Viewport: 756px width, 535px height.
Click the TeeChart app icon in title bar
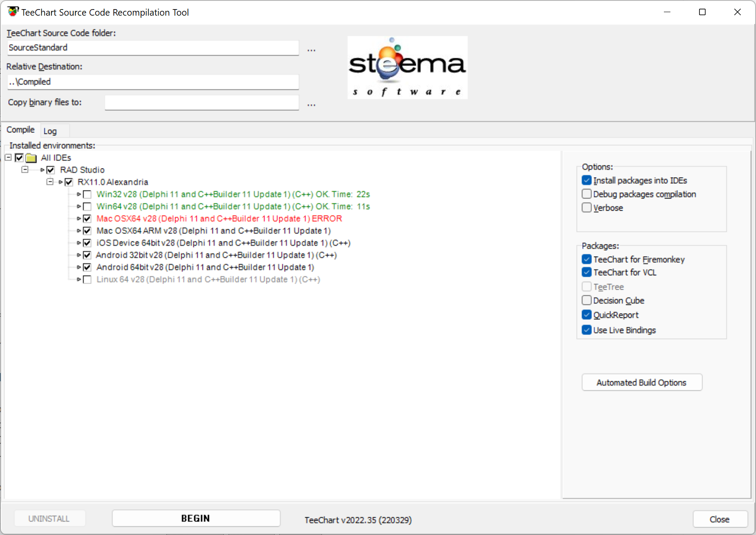[13, 12]
